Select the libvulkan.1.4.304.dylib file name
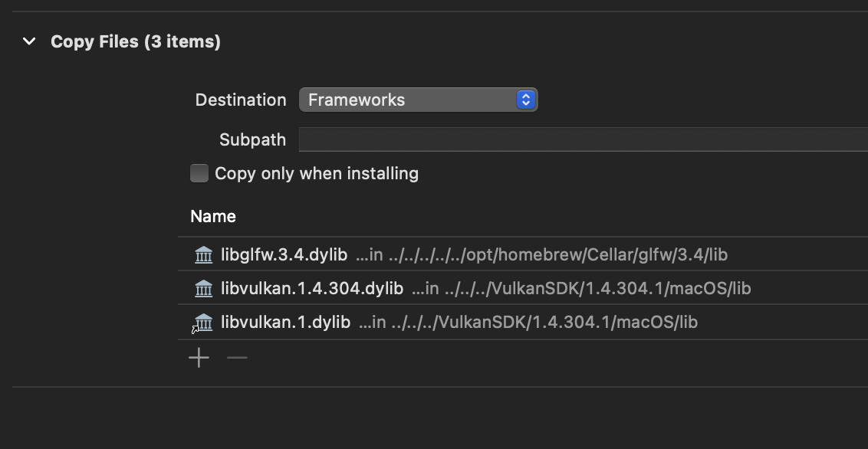The width and height of the screenshot is (868, 449). (311, 288)
